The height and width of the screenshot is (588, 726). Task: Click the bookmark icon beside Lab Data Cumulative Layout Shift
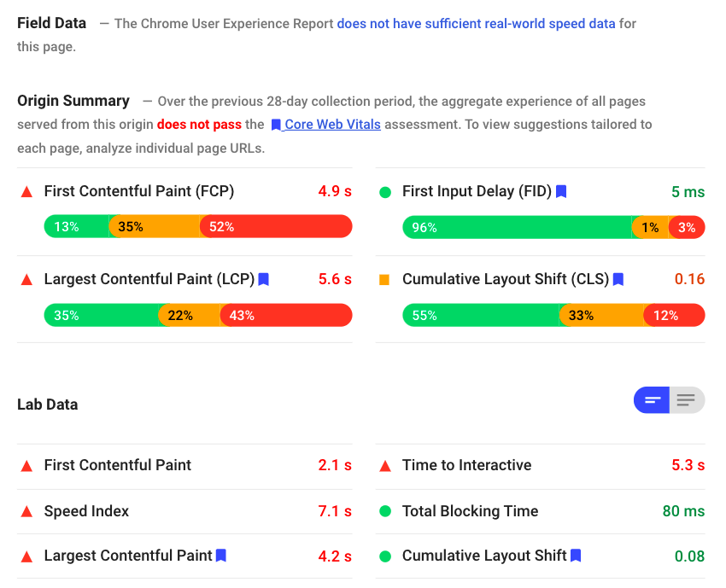click(x=576, y=556)
